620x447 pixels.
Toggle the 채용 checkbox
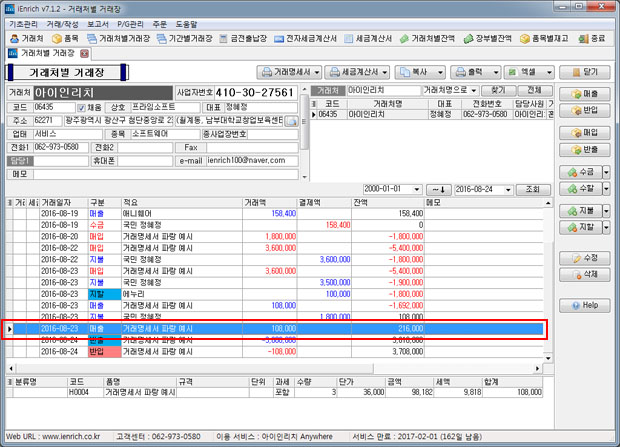[82, 106]
